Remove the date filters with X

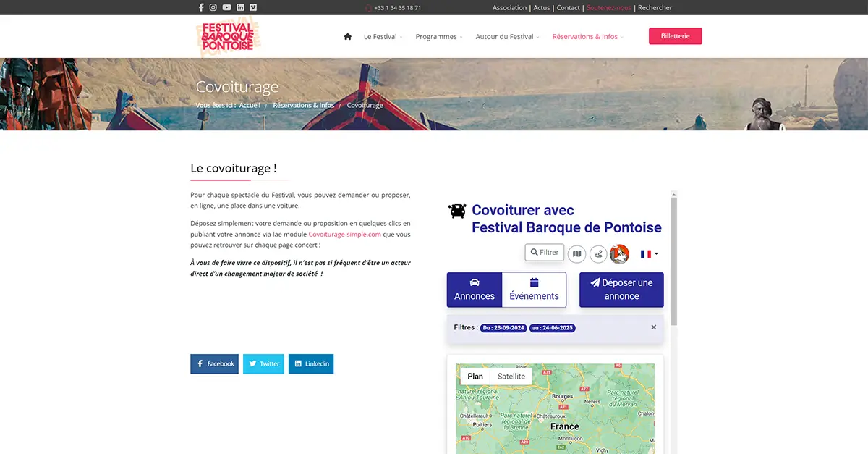[654, 327]
